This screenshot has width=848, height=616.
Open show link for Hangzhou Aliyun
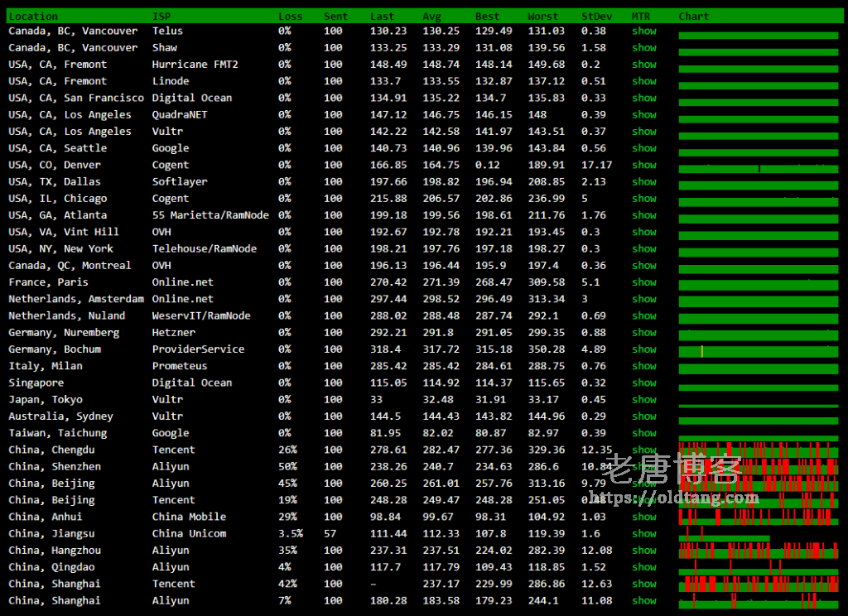(644, 551)
